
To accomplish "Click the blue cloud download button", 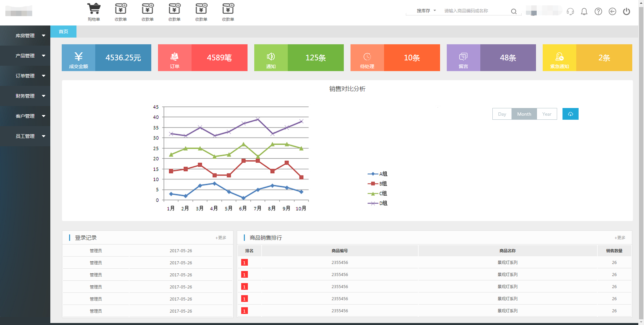I will 570,114.
